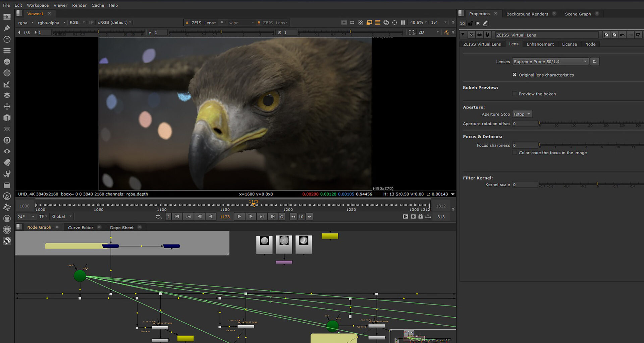Image resolution: width=644 pixels, height=343 pixels.
Task: Click the wrench icon in the node header
Action: point(488,35)
